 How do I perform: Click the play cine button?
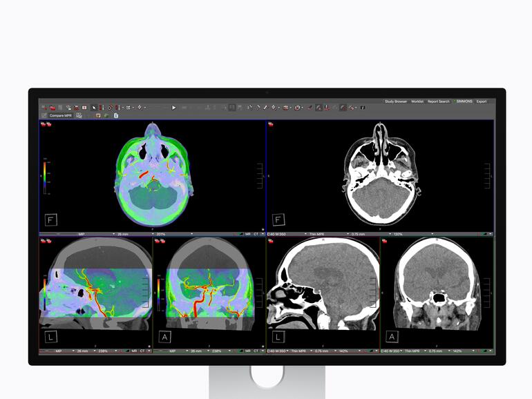pyautogui.click(x=173, y=108)
